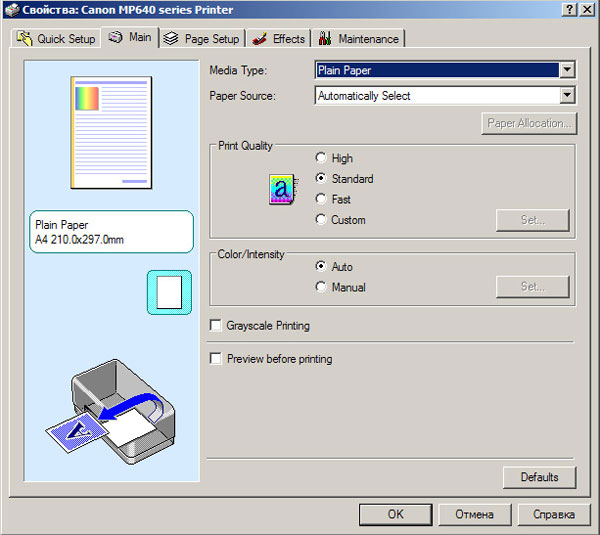The height and width of the screenshot is (535, 600).
Task: Click the Отмена cancel button
Action: click(474, 514)
